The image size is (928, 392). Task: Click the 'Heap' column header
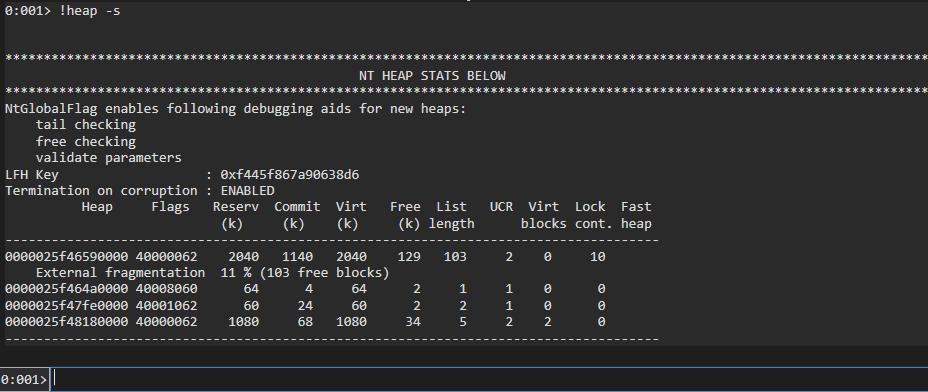tap(97, 207)
